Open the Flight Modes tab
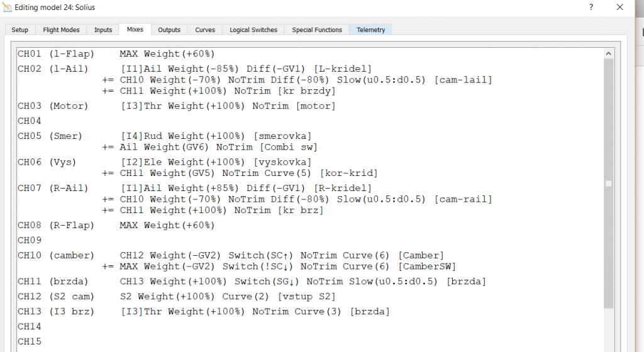This screenshot has width=644, height=352. [61, 30]
